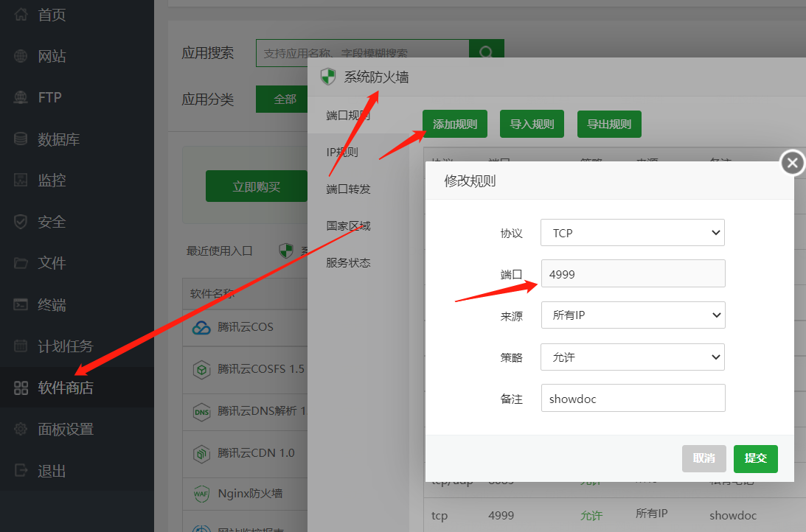Click the 系统防火墙 shield icon in dialog title

tap(328, 77)
